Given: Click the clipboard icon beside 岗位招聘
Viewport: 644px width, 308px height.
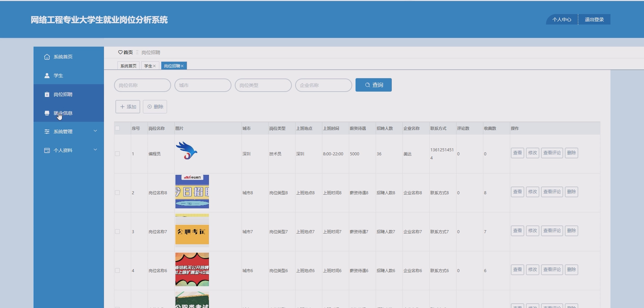Looking at the screenshot, I should point(47,94).
